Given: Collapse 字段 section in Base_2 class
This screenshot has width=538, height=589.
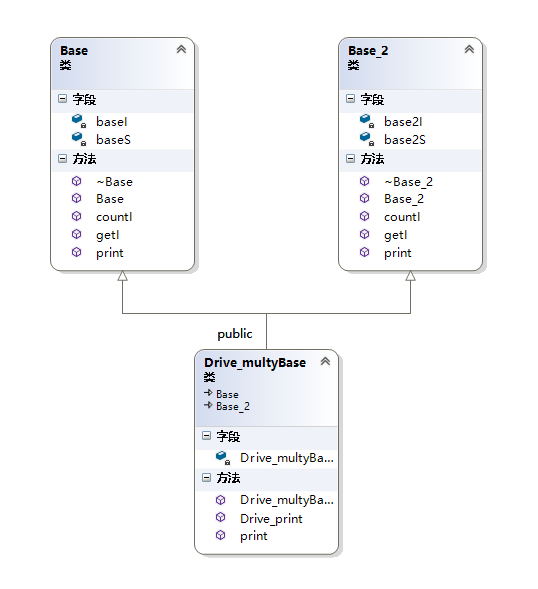Looking at the screenshot, I should (x=350, y=99).
